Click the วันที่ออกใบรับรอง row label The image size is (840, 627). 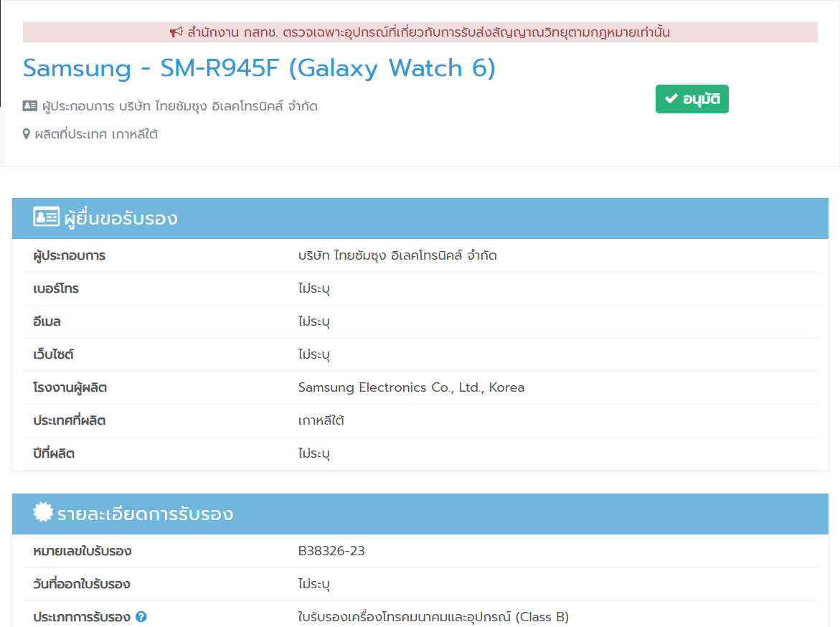(x=82, y=584)
